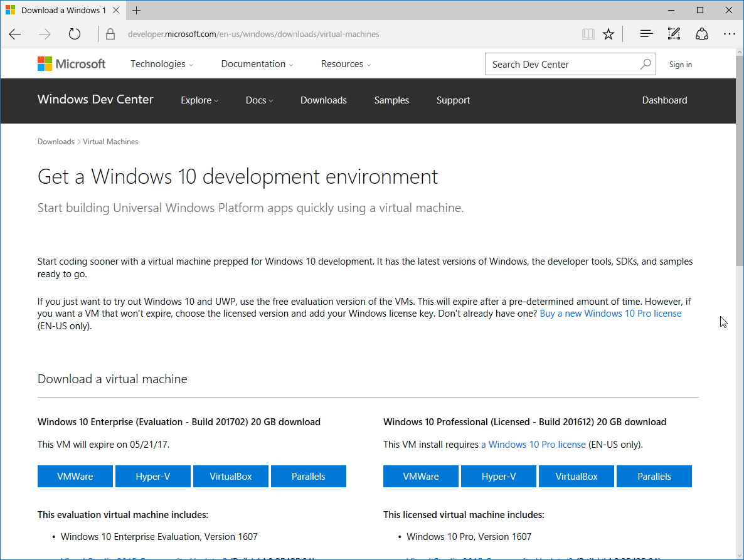Go to the Downloads menu item
The height and width of the screenshot is (560, 744).
tap(324, 100)
